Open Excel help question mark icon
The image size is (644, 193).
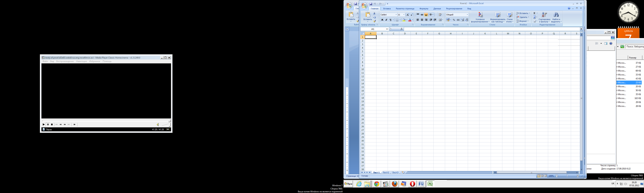[x=569, y=9]
